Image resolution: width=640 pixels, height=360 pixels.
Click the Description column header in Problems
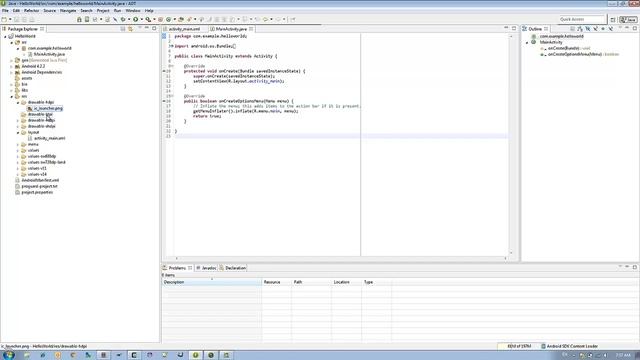tap(212, 282)
